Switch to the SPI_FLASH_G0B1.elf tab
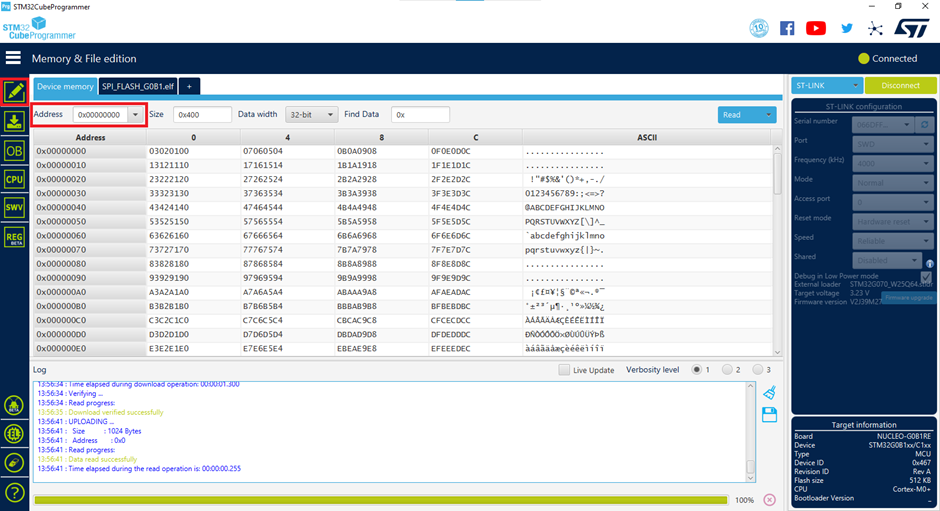This screenshot has height=511, width=940. point(138,86)
